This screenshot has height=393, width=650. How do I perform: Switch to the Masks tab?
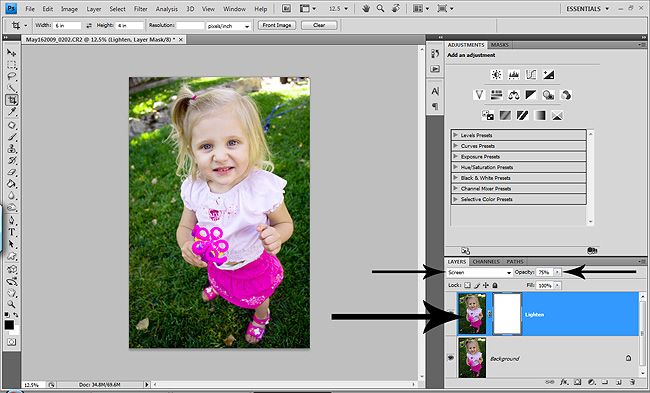pos(500,44)
